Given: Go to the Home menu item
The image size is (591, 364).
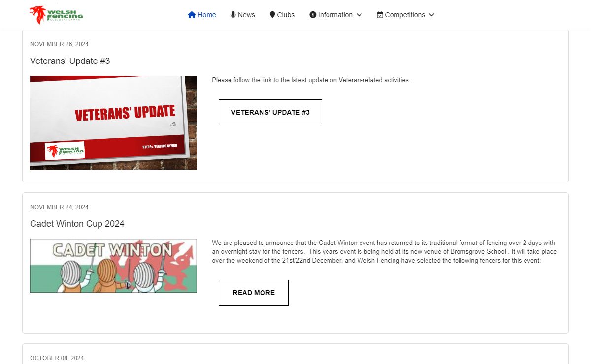Looking at the screenshot, I should pyautogui.click(x=202, y=15).
